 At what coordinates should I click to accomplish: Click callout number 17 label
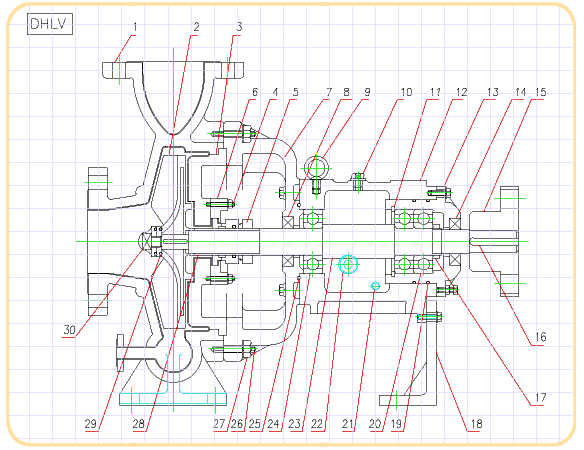coord(540,398)
